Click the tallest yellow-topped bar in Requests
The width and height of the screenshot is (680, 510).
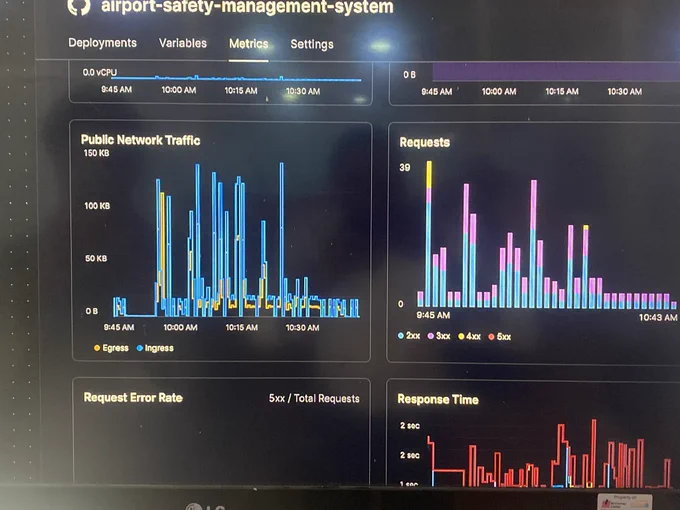(x=429, y=234)
